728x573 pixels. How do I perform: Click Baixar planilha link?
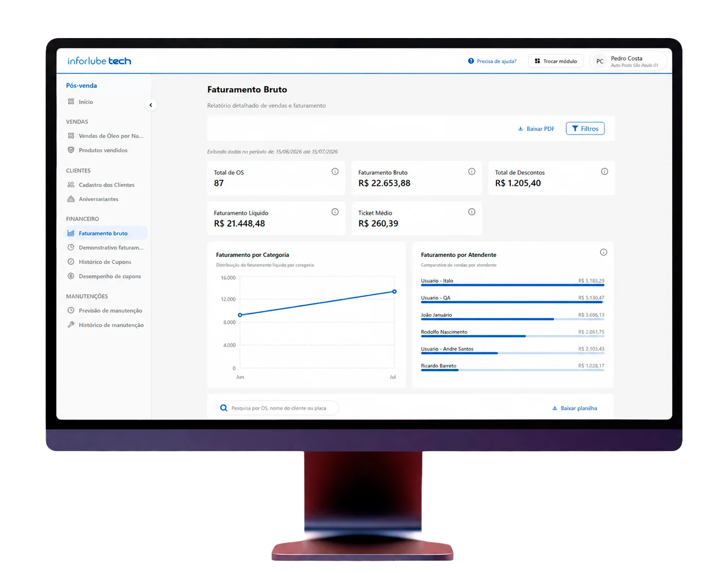575,408
